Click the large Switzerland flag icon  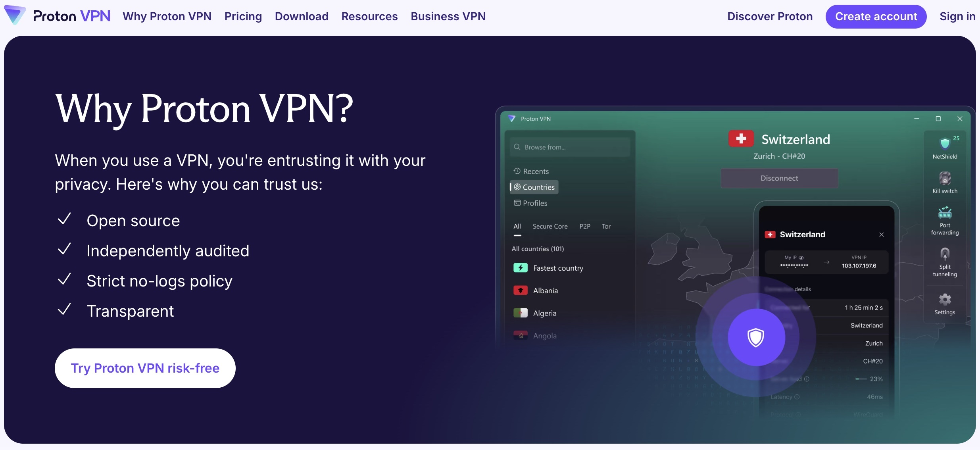741,139
